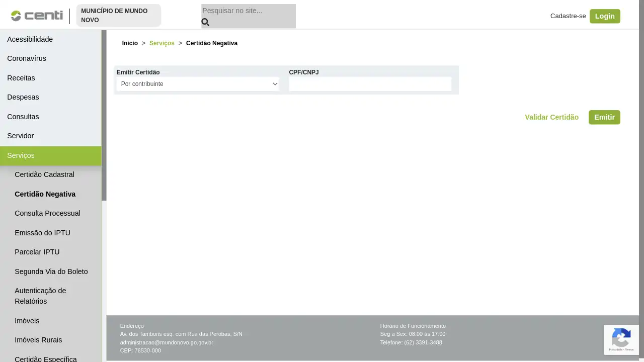The height and width of the screenshot is (362, 644).
Task: Open the Servidor section
Action: point(21,136)
